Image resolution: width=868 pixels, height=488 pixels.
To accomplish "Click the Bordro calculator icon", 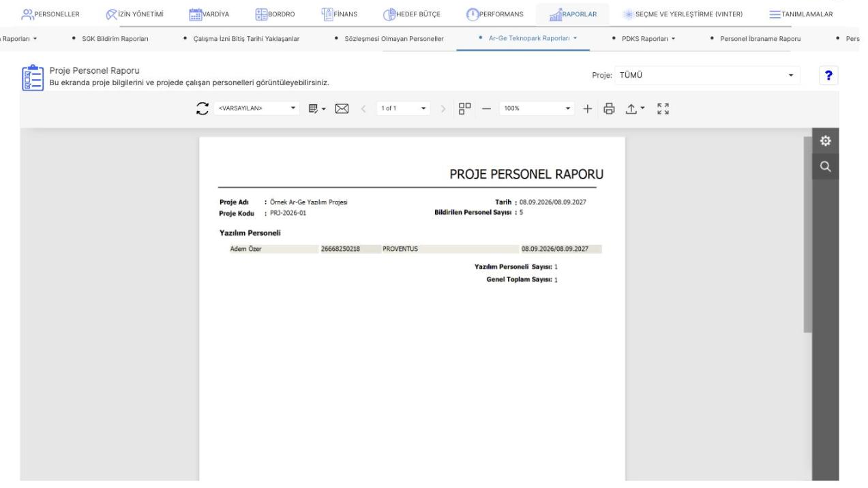I will [260, 14].
